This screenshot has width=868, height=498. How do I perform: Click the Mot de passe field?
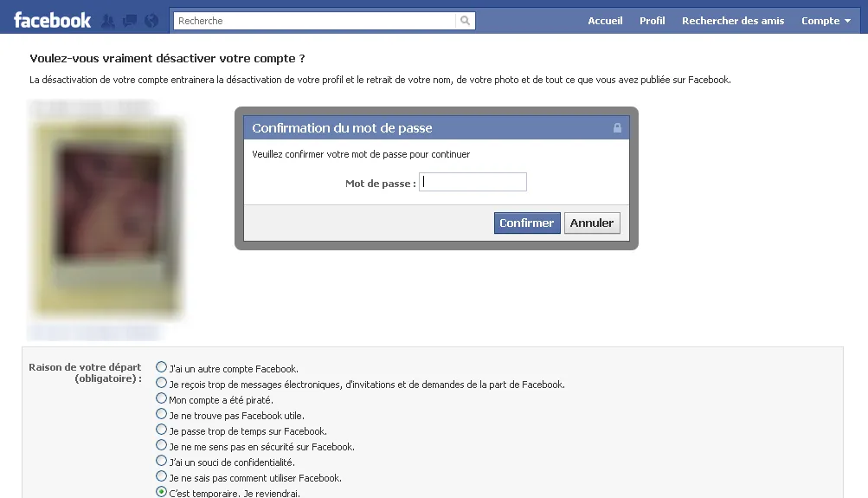coord(473,182)
